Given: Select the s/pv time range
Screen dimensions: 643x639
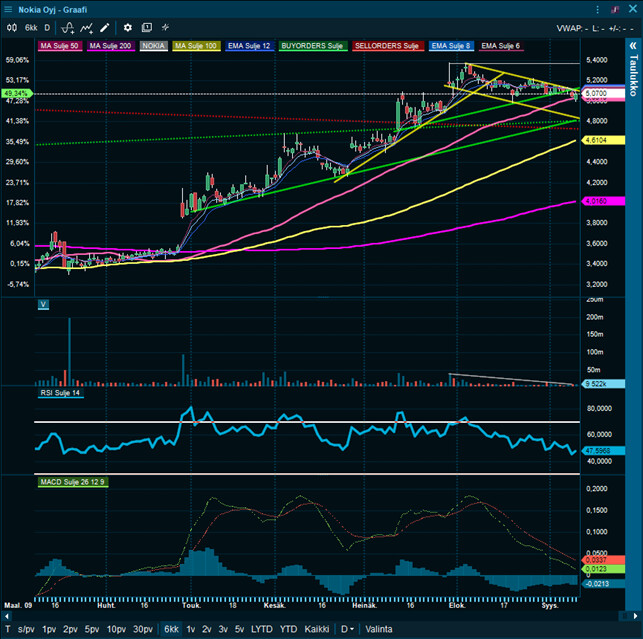Looking at the screenshot, I should [26, 629].
